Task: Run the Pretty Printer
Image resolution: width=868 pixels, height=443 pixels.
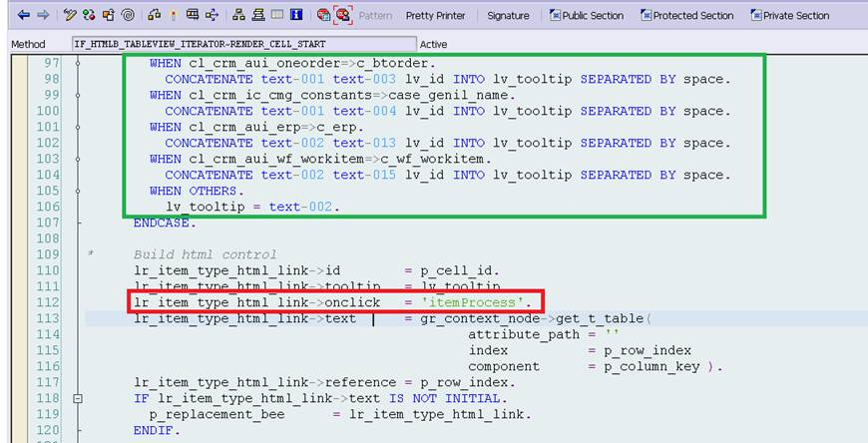Action: click(x=436, y=16)
